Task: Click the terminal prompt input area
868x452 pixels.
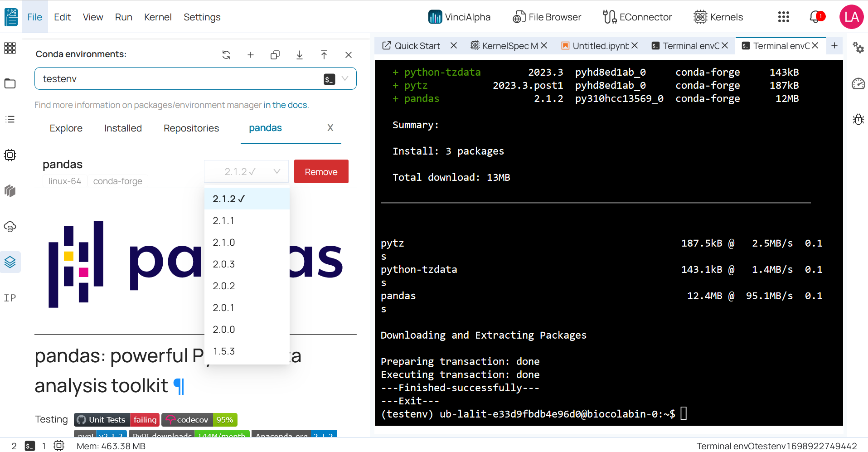Action: (x=684, y=413)
